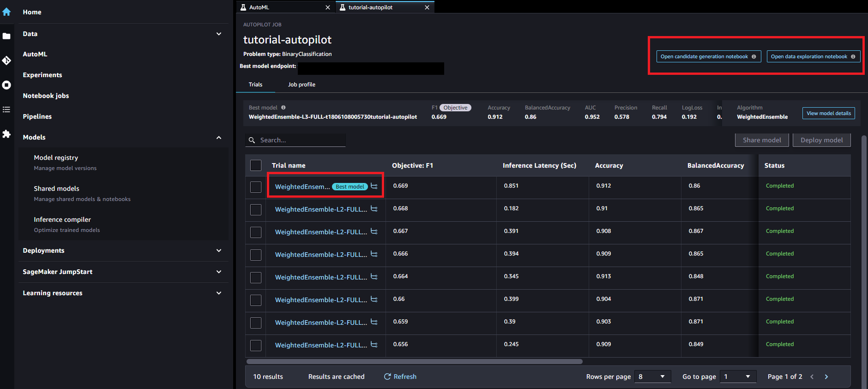Image resolution: width=868 pixels, height=389 pixels.
Task: Click lineage icon in the 0.656 F1 row
Action: tap(374, 345)
